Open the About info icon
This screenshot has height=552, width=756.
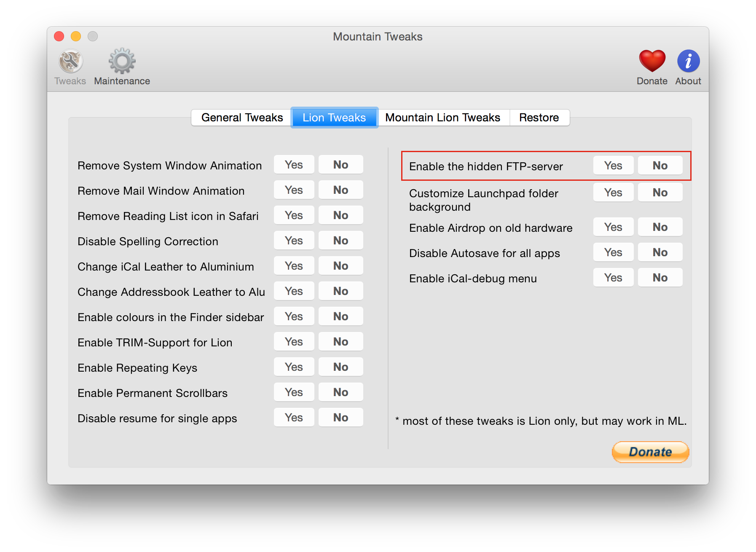(x=688, y=67)
